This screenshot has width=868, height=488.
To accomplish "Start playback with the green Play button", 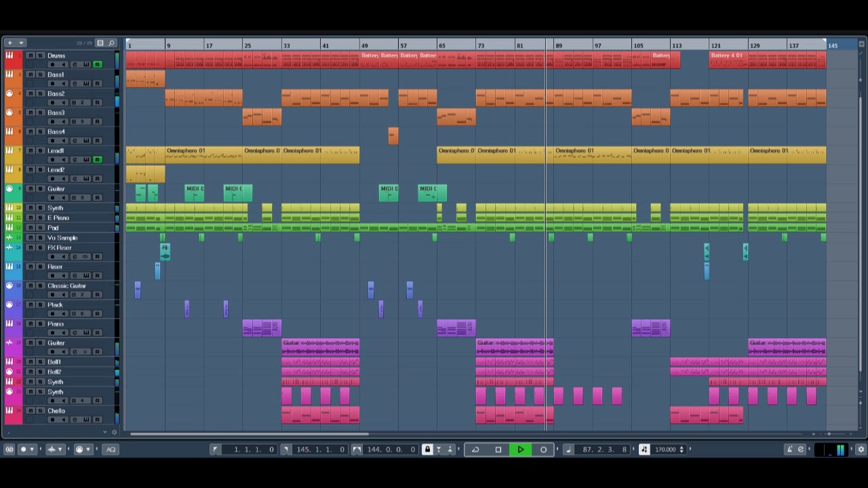I will tap(520, 449).
